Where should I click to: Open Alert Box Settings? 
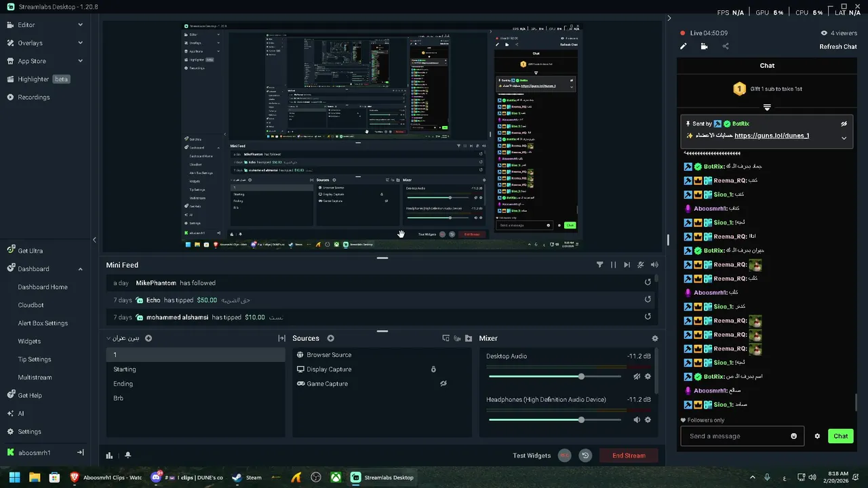43,323
